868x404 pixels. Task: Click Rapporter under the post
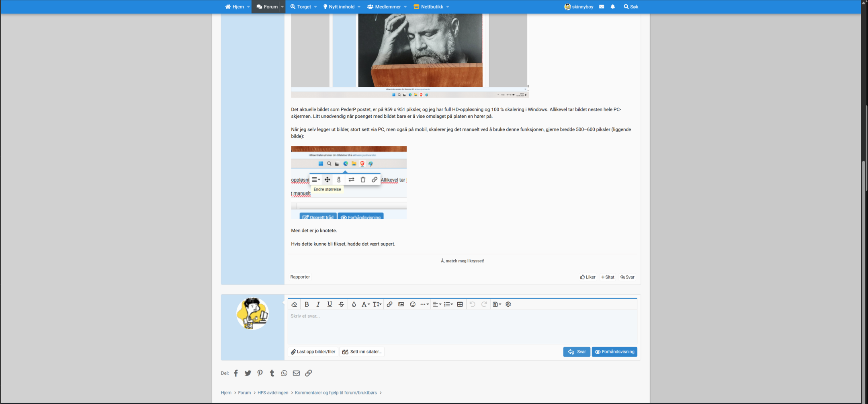click(x=300, y=277)
